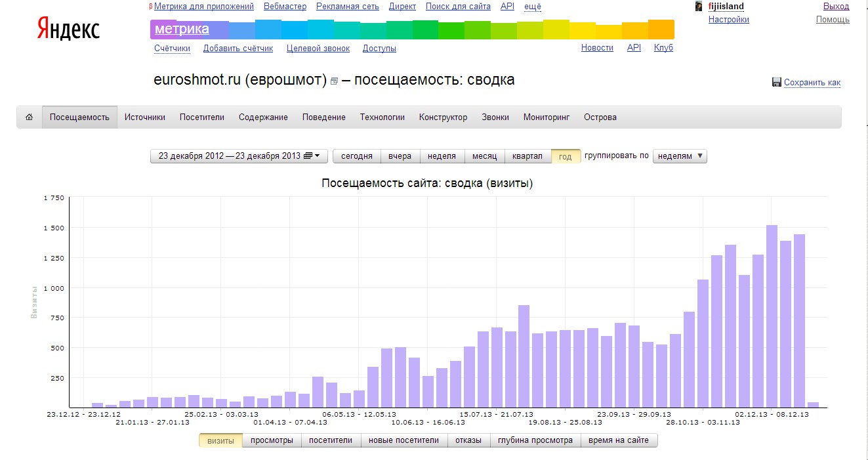Screen dimensions: 868x460
Task: Open the Источники menu
Action: click(x=145, y=117)
